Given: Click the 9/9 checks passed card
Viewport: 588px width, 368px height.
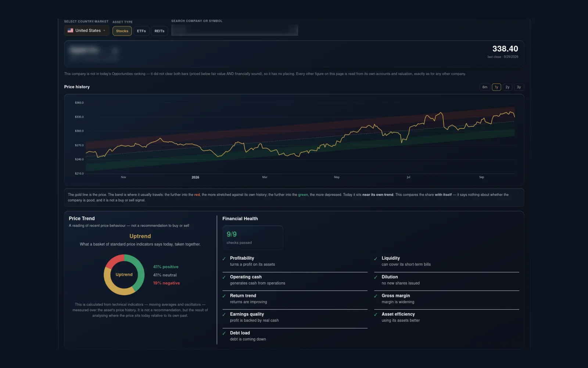Looking at the screenshot, I should coord(253,238).
